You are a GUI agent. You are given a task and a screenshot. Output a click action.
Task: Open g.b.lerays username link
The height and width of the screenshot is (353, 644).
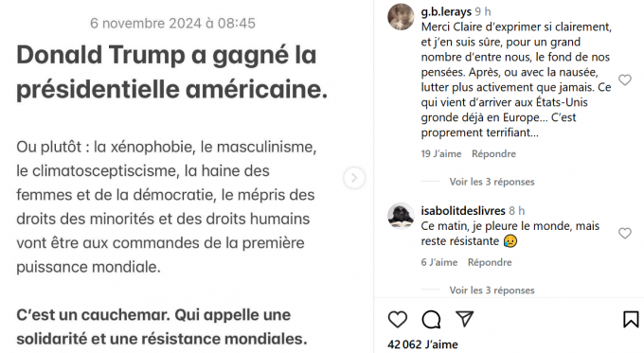446,11
